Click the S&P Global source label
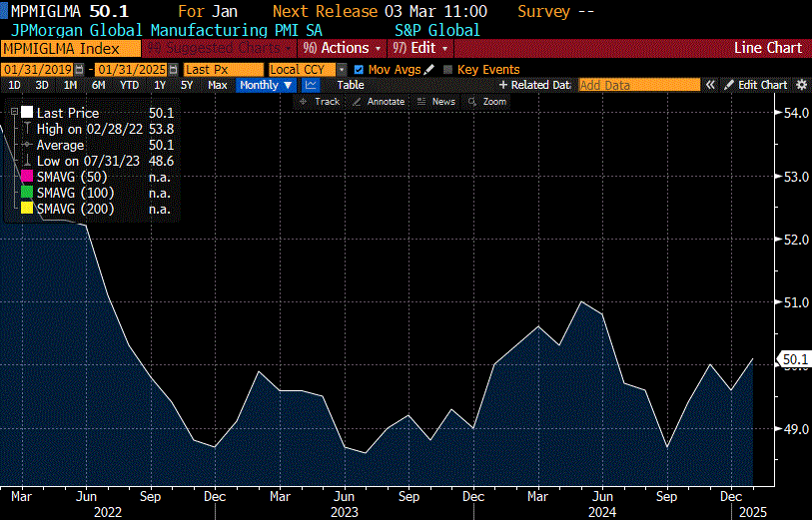812x520 pixels. pos(437,30)
